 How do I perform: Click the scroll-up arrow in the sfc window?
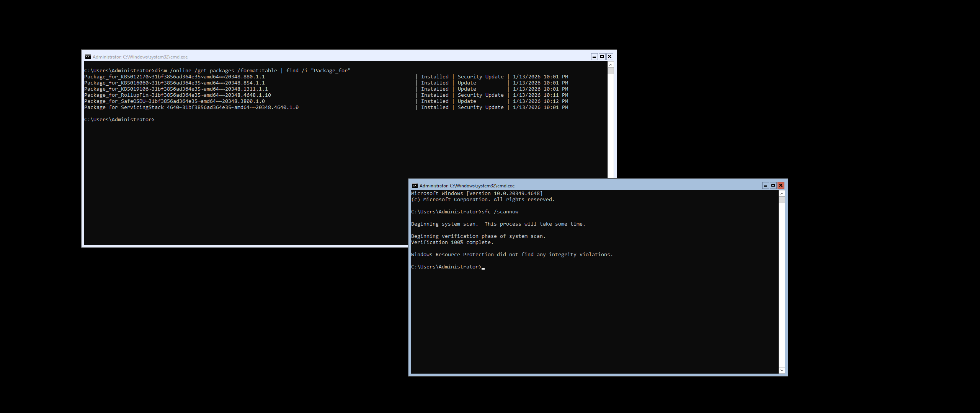coord(782,193)
